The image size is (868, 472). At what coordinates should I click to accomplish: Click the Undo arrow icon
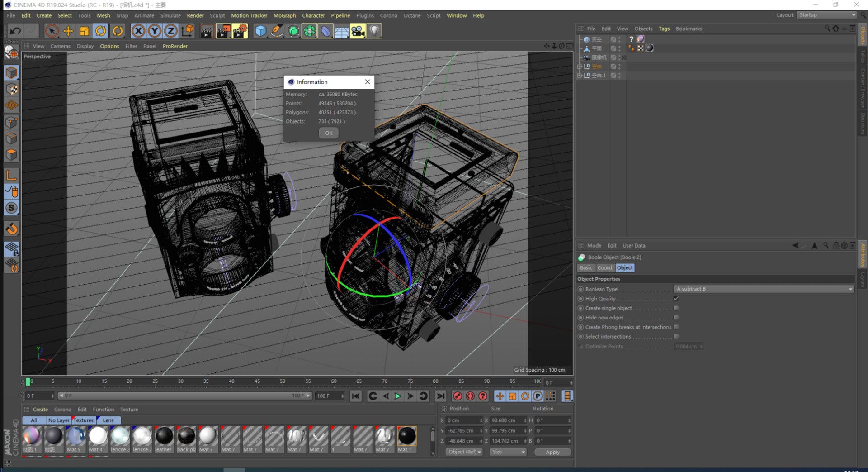pos(15,31)
